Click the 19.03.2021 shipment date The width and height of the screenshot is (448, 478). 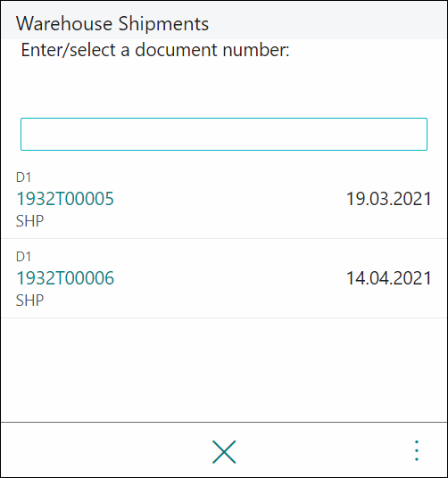tap(389, 199)
